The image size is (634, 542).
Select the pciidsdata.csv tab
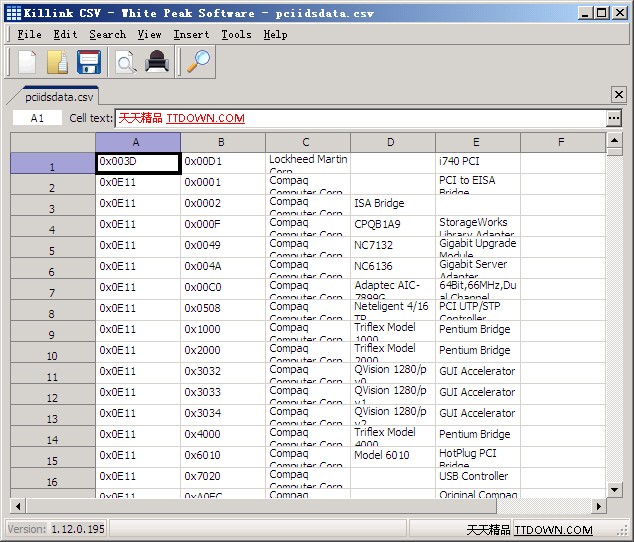click(x=59, y=97)
